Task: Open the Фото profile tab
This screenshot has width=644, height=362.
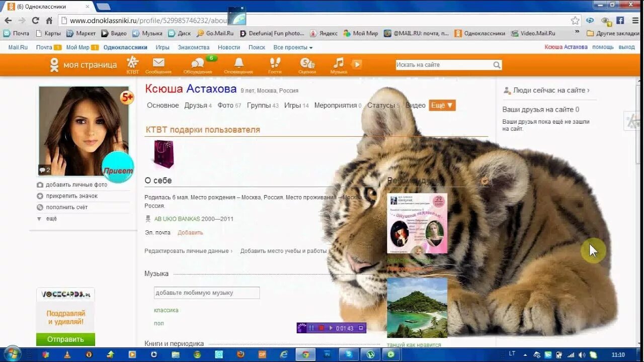Action: (x=229, y=106)
